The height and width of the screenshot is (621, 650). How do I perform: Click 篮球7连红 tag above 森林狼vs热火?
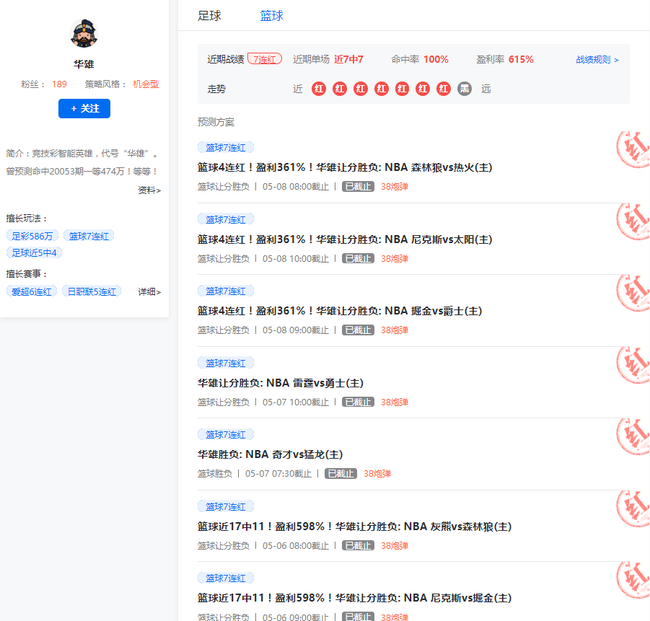(226, 148)
